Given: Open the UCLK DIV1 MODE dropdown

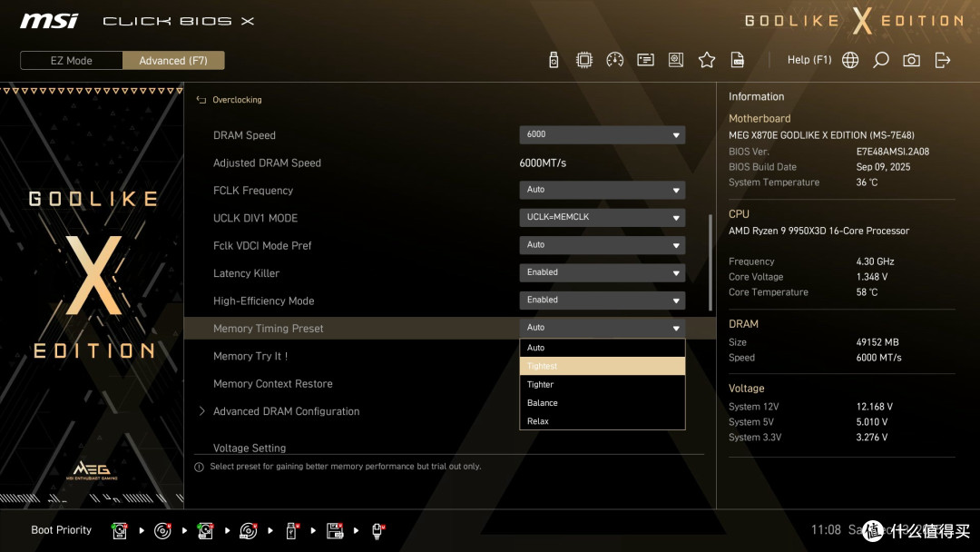Looking at the screenshot, I should 602,217.
